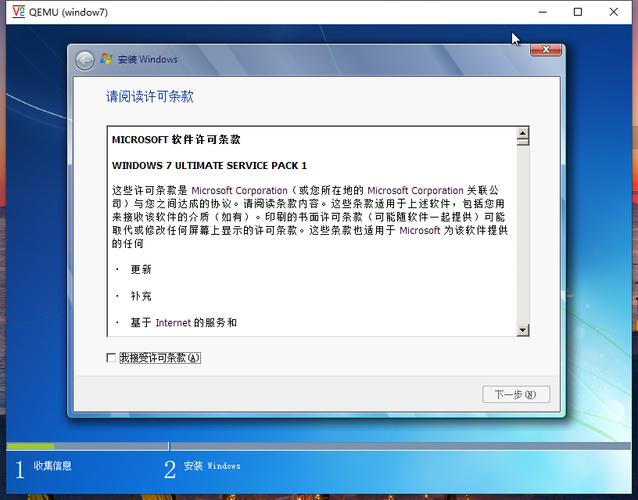Click the text MICROSOFT 软件许可条款

pyautogui.click(x=176, y=140)
